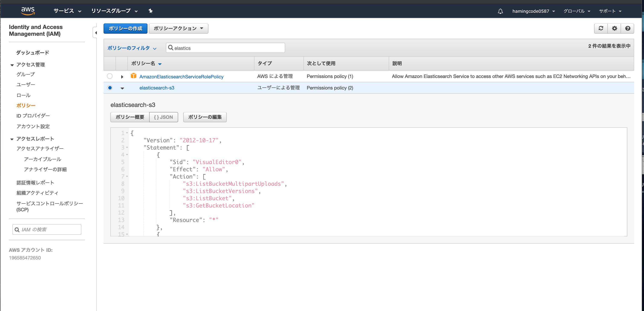Focus the policy search field containing elastics
644x311 pixels.
225,48
